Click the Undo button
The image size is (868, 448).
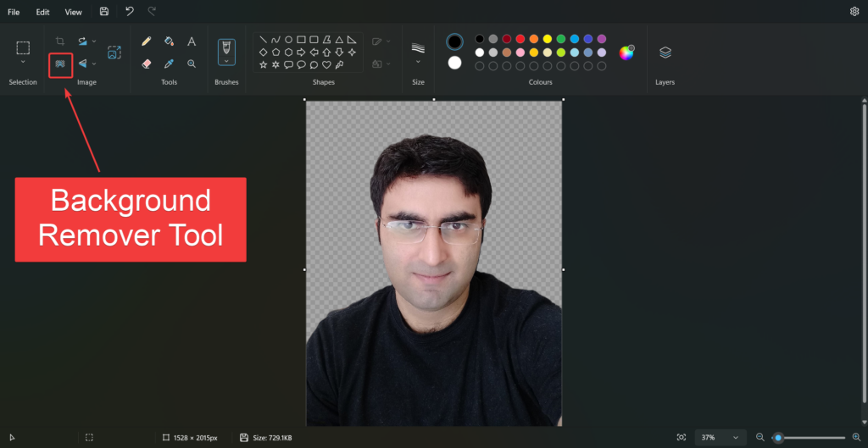tap(129, 12)
